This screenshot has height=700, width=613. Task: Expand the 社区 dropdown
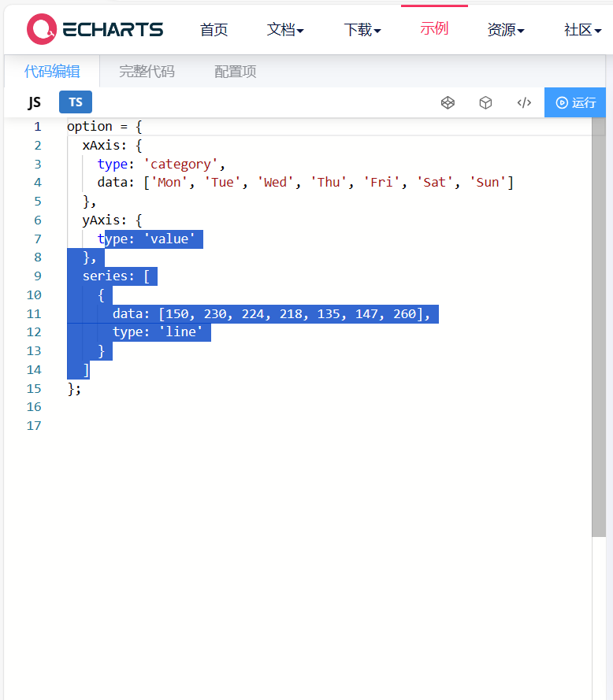pos(581,29)
